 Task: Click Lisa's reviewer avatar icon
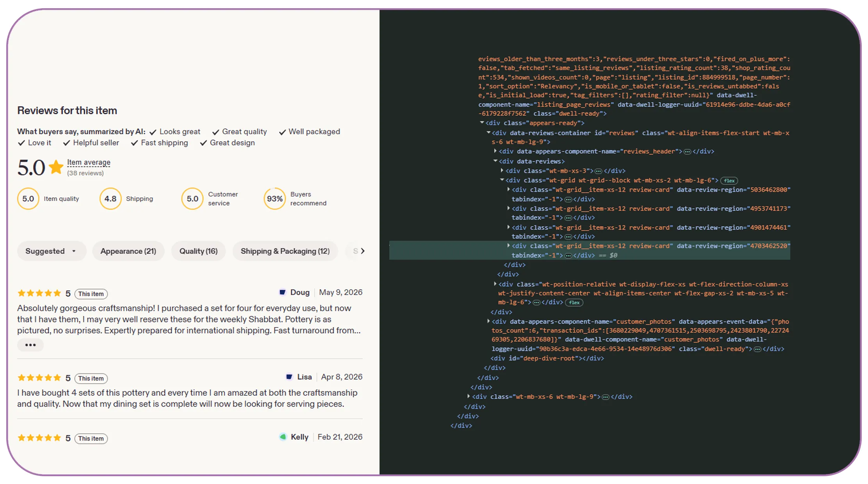(289, 377)
